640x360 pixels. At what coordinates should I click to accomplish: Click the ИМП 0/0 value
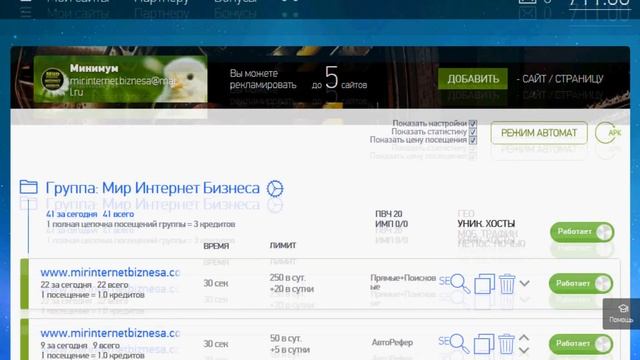click(x=391, y=224)
